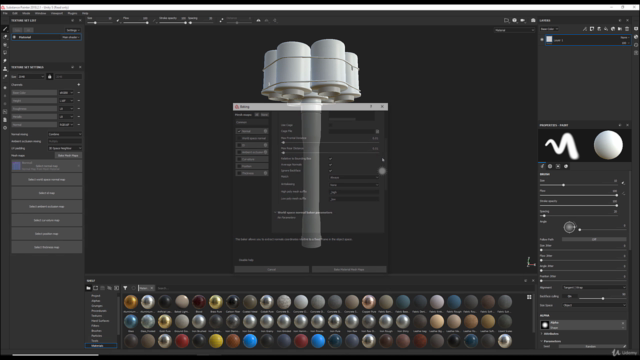
Task: Toggle the Ignore Backface checkbox
Action: tap(330, 171)
